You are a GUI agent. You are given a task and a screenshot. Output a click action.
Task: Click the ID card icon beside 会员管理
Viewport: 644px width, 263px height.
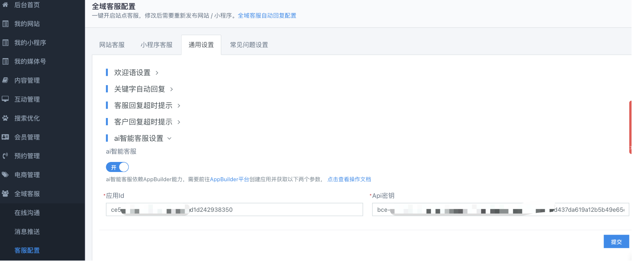tap(5, 137)
